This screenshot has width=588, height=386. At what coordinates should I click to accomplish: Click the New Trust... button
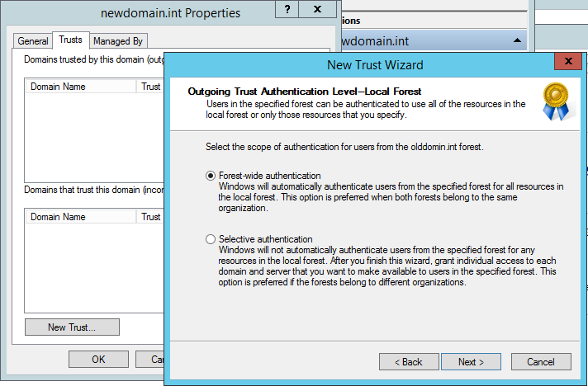point(72,327)
